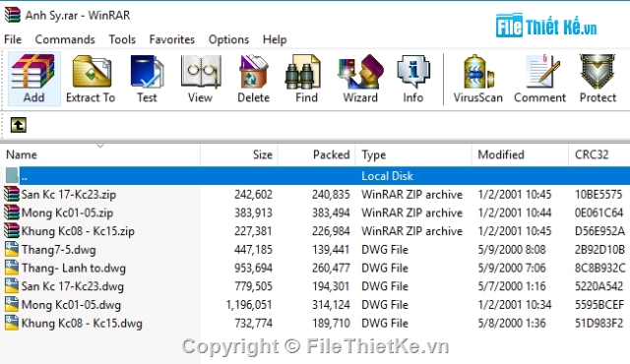Click file name San Kc 17-Kc23.dwg
630x364 pixels.
tap(73, 286)
